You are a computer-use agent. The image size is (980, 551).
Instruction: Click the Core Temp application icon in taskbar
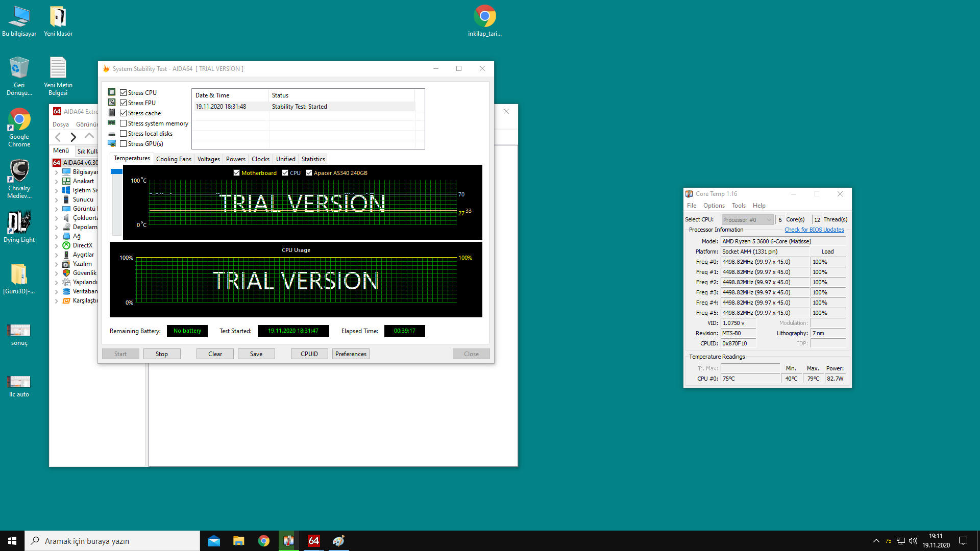[x=289, y=540]
